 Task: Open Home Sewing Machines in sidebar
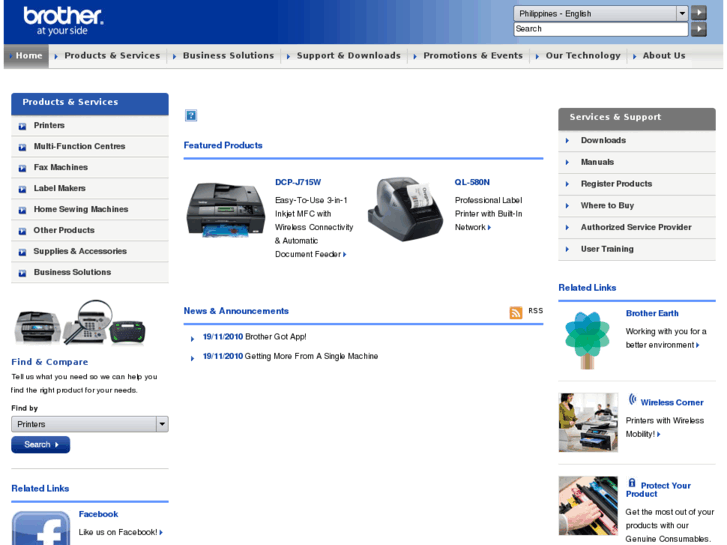[x=81, y=209]
